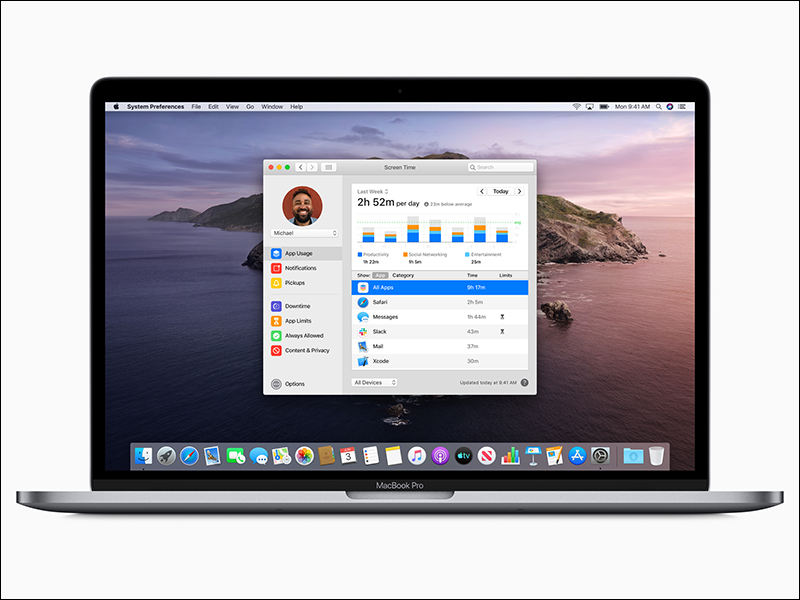Open the System Preferences menu
This screenshot has width=800, height=600.
click(156, 107)
